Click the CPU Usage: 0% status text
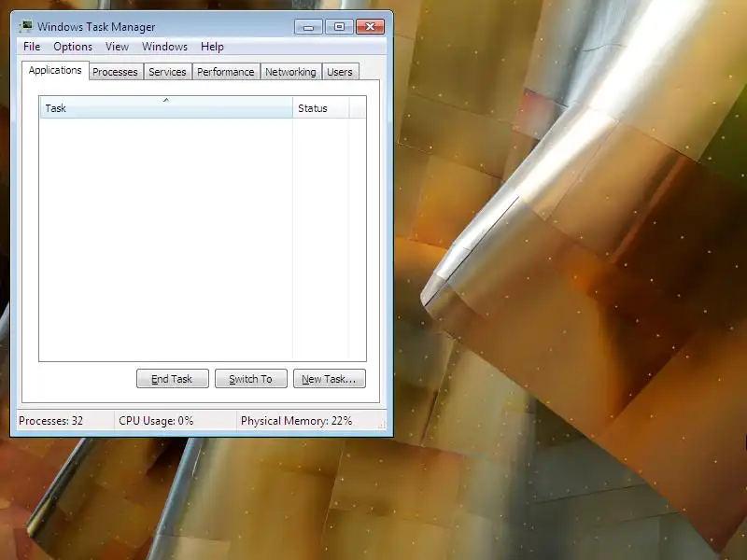This screenshot has height=560, width=747. 156,421
